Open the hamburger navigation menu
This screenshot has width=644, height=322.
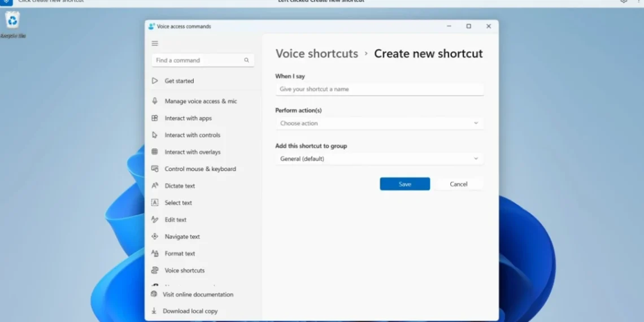coord(155,43)
